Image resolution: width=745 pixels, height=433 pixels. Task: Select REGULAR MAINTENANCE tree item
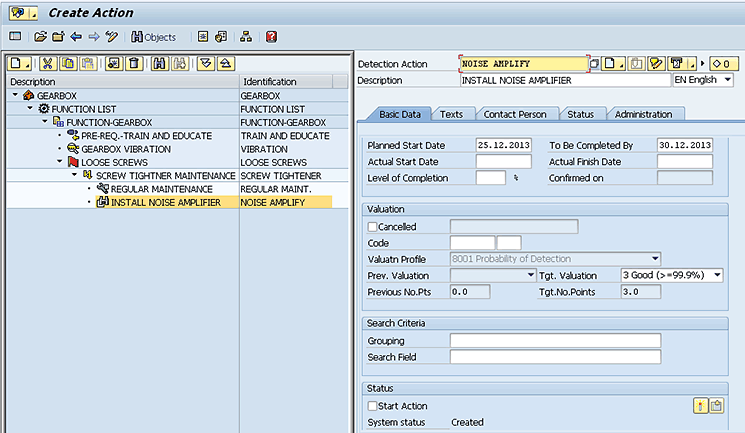[x=162, y=189]
